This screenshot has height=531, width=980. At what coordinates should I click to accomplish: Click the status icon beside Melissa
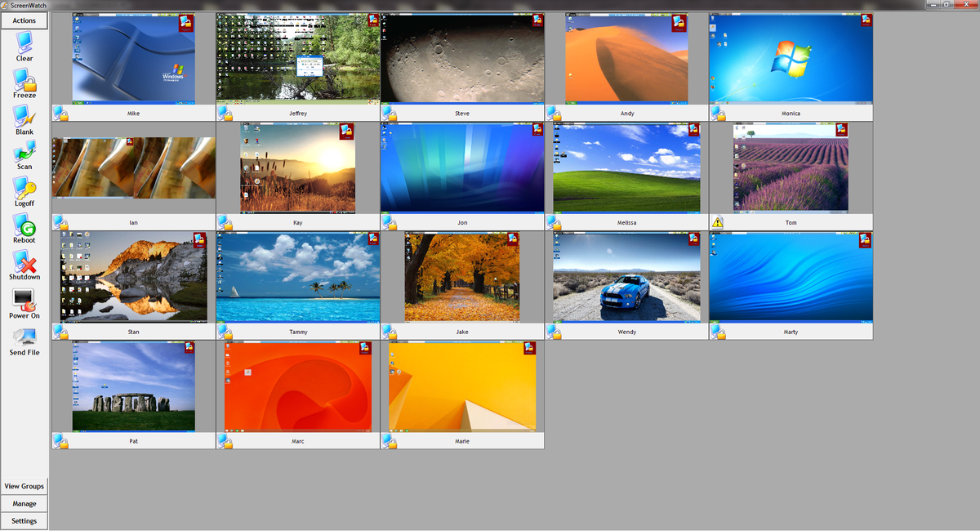554,222
